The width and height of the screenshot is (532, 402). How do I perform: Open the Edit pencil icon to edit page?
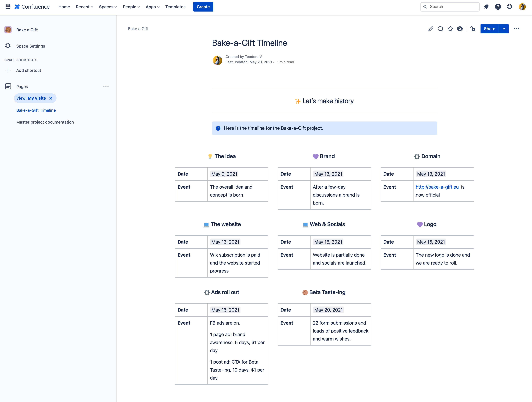(431, 29)
